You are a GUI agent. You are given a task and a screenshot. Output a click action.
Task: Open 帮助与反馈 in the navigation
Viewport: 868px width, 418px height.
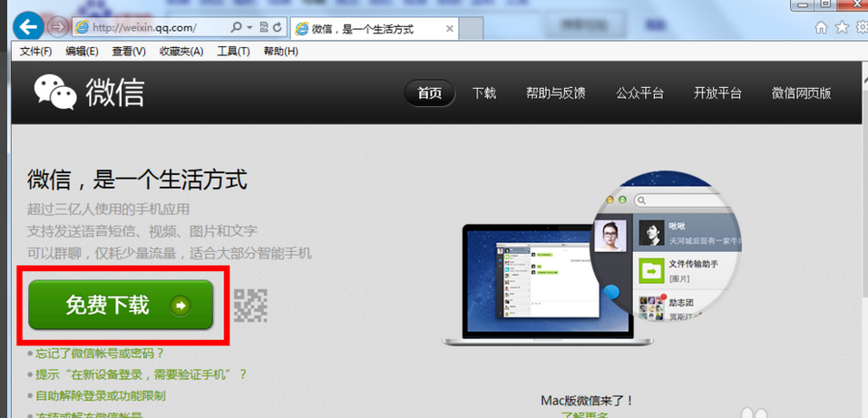coord(555,93)
